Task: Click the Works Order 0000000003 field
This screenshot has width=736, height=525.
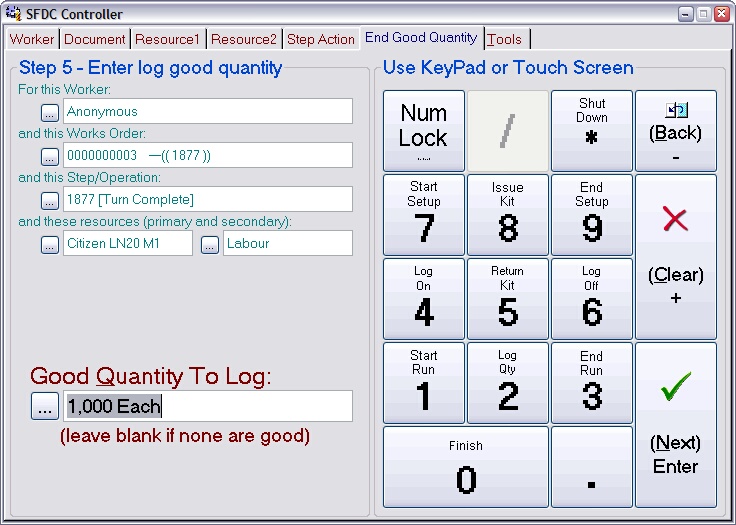Action: [x=208, y=155]
